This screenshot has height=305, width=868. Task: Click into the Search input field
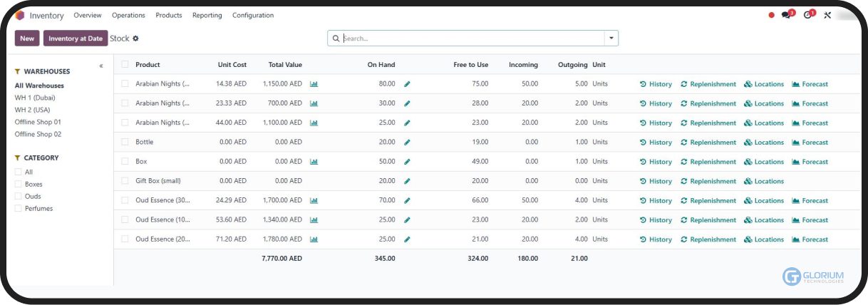pyautogui.click(x=470, y=38)
